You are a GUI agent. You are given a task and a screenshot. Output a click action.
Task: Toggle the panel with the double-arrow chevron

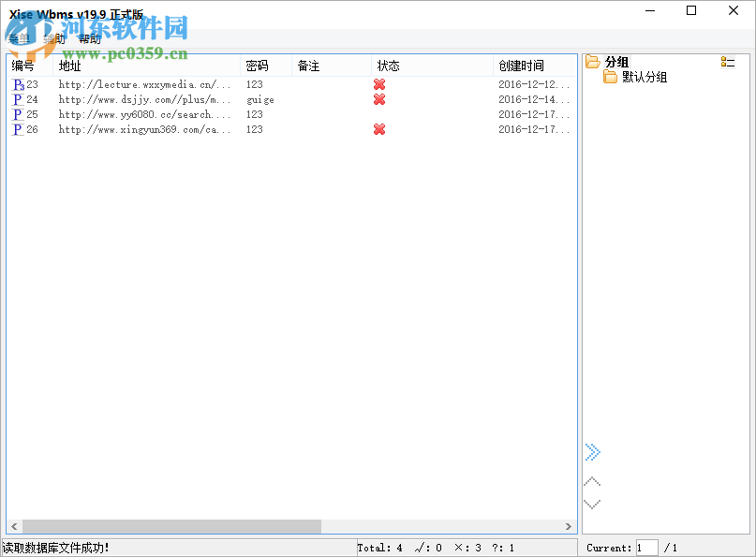coord(592,452)
